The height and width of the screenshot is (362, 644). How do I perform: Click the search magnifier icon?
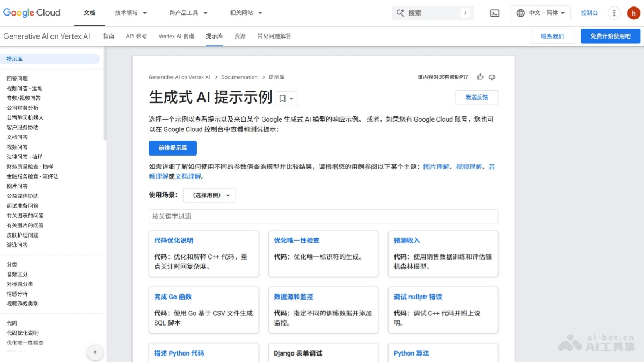click(x=400, y=12)
